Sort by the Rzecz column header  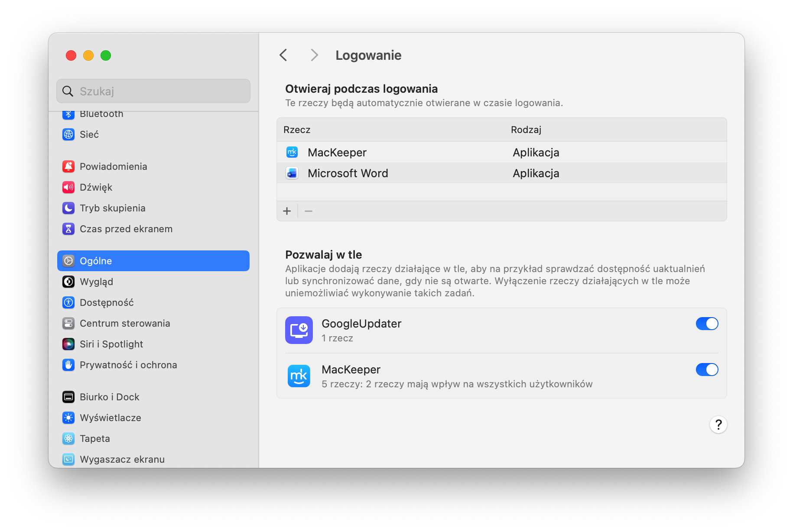[297, 130]
